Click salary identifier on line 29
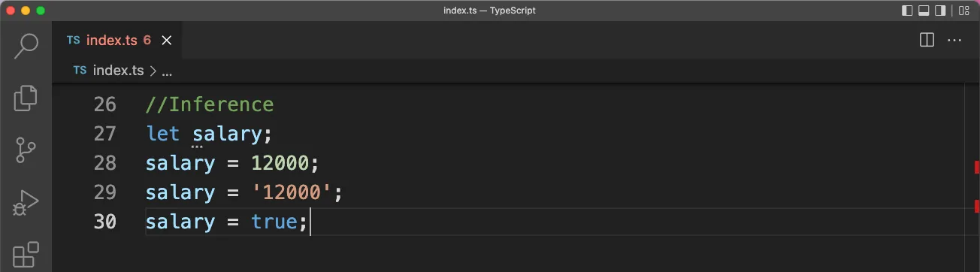The height and width of the screenshot is (272, 980). point(180,192)
